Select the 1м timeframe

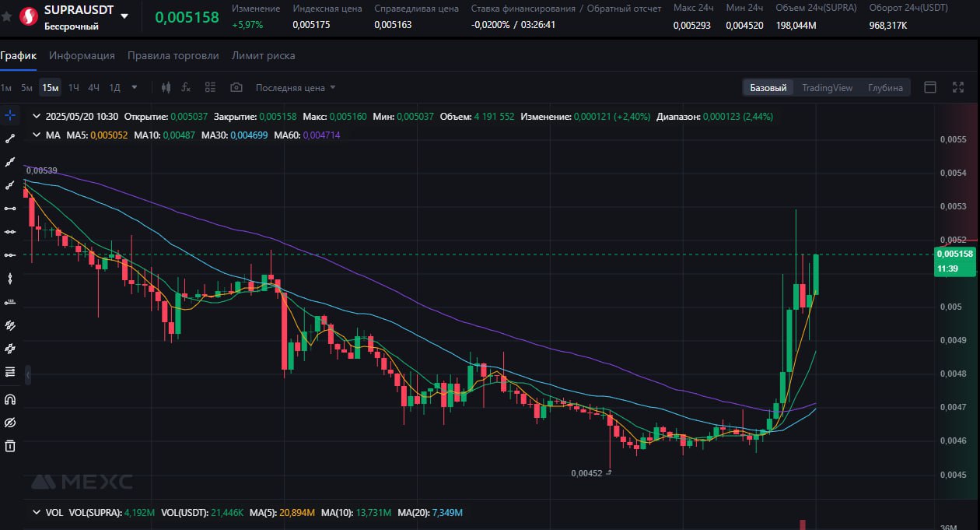click(x=6, y=87)
